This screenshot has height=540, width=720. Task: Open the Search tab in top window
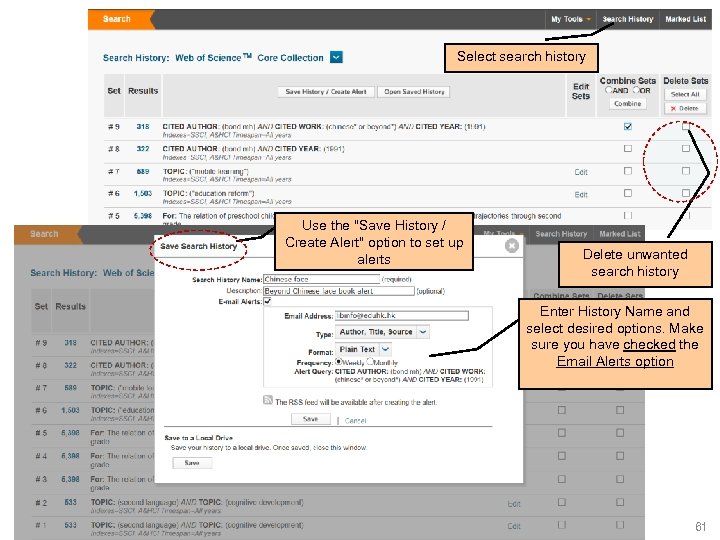coord(117,19)
